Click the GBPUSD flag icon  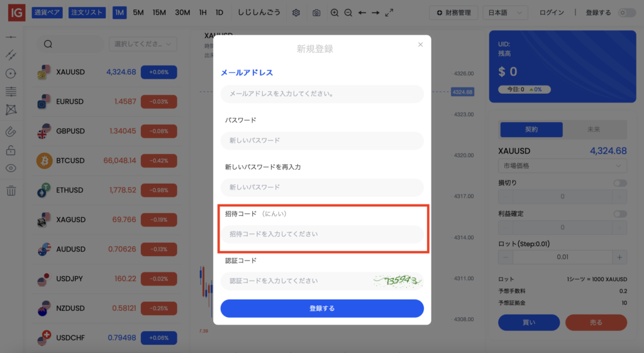click(43, 131)
